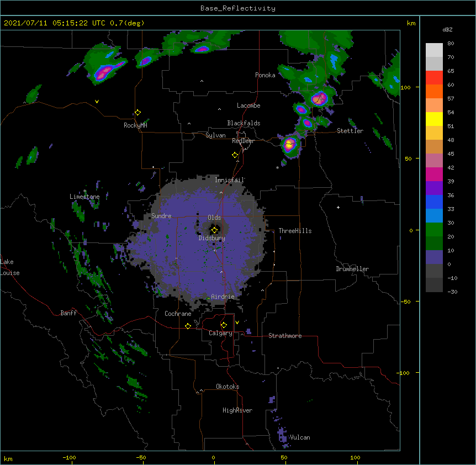Screen dimensions: 476x465
Task: Click the Sundre city label
Action: click(x=161, y=216)
